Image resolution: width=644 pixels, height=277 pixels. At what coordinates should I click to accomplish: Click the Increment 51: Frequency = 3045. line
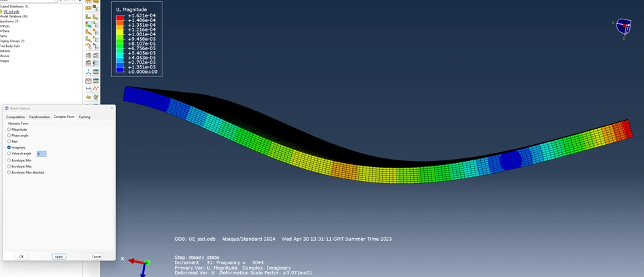click(x=220, y=263)
